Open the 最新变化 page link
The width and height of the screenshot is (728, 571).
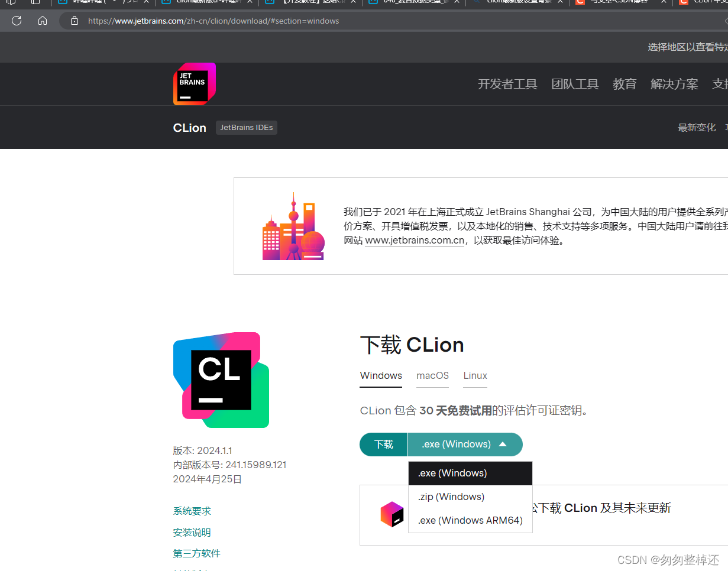(697, 128)
